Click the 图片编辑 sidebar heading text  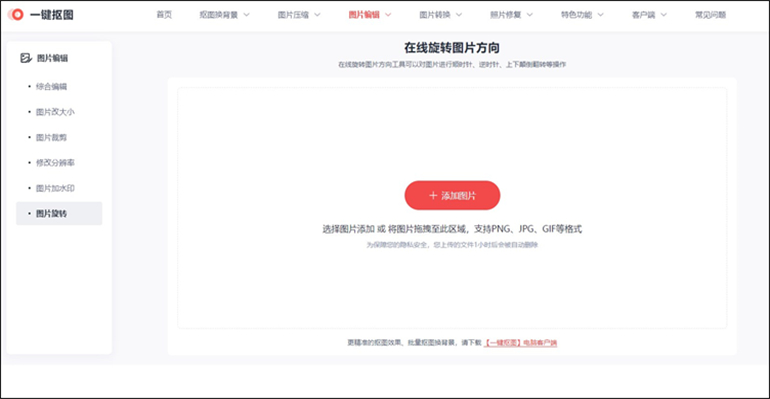(x=52, y=58)
